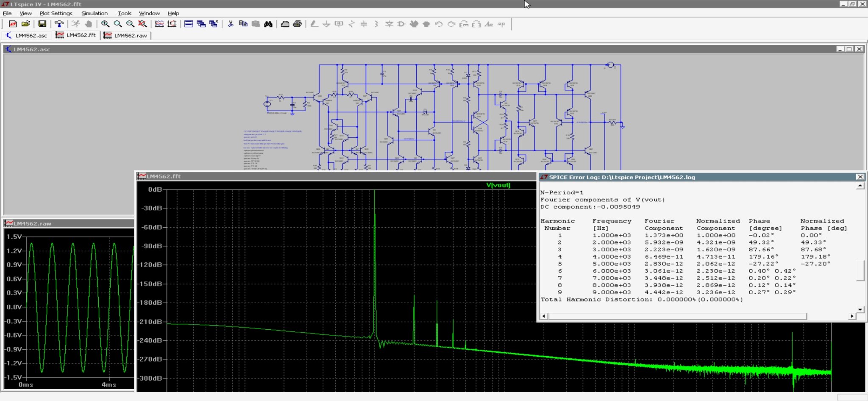
Task: Open the Tools menu
Action: tap(124, 13)
